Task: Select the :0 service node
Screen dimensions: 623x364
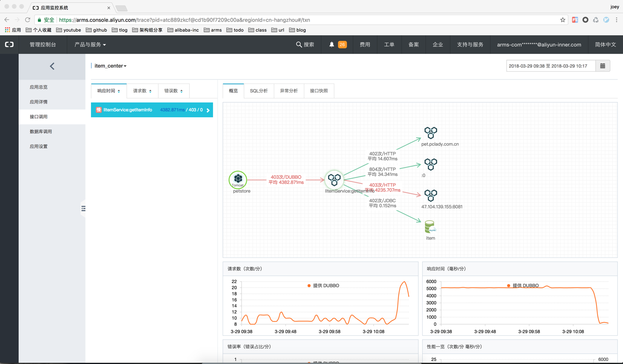Action: pos(431,164)
